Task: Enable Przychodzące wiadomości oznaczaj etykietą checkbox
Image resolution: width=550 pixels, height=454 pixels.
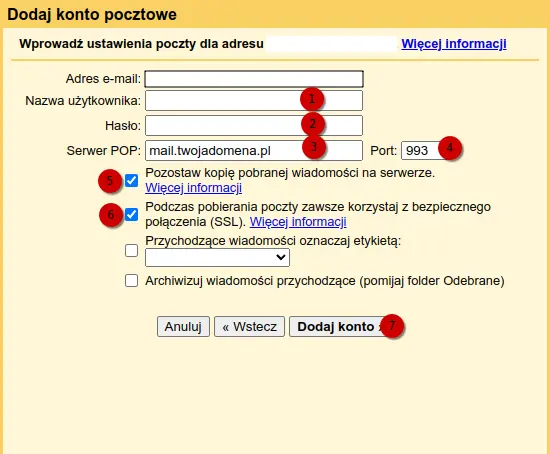Action: (x=132, y=251)
